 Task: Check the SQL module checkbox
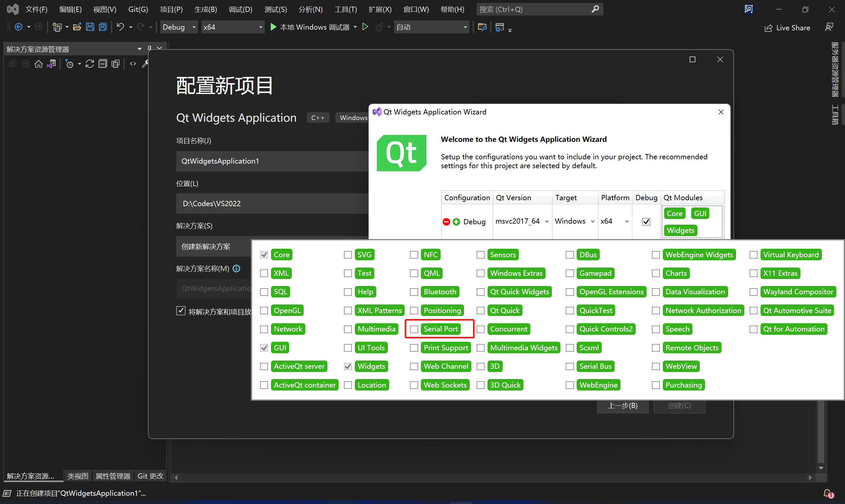264,292
